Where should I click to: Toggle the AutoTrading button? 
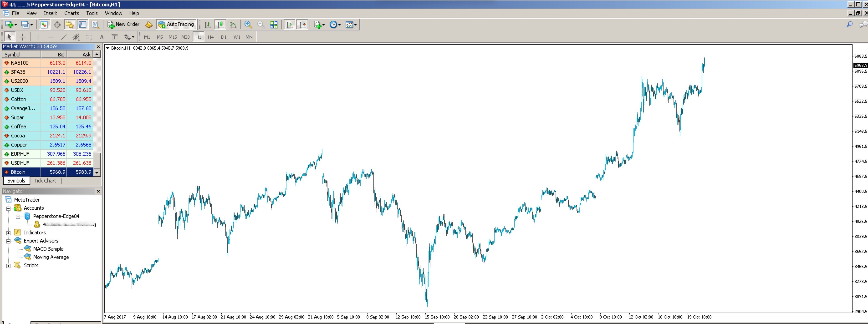[x=176, y=24]
